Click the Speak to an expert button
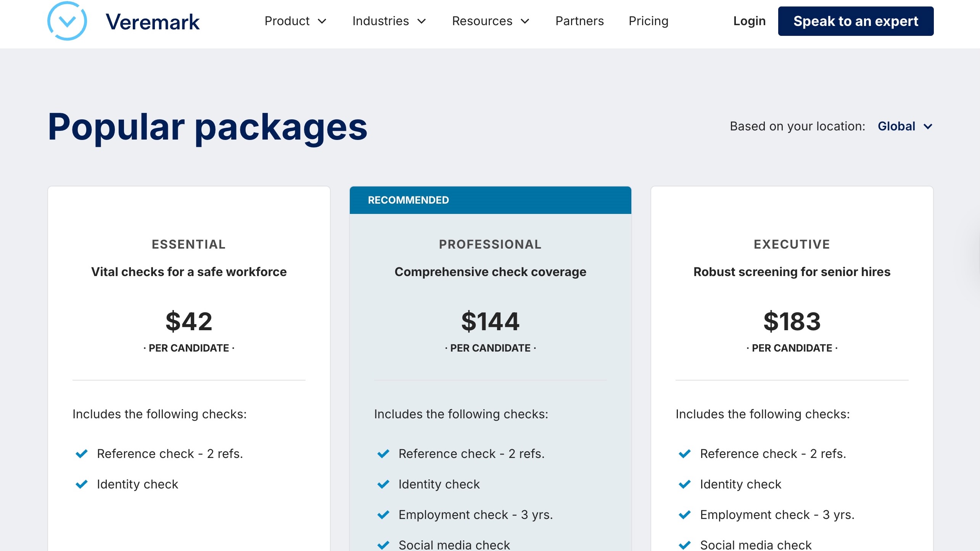980x551 pixels. click(x=856, y=21)
